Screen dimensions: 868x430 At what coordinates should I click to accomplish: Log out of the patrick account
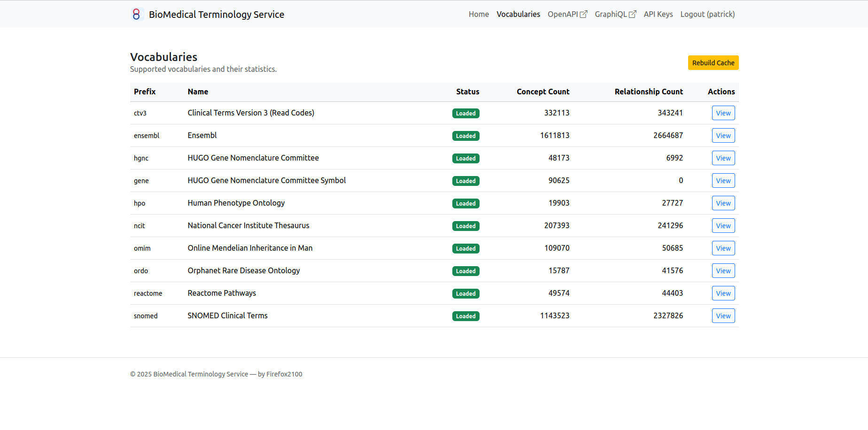point(707,15)
